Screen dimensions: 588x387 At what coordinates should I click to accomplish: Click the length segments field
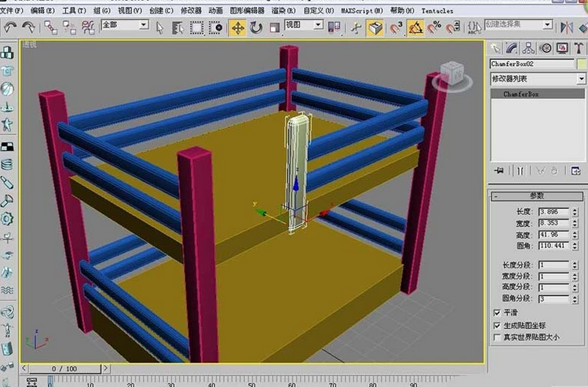[554, 265]
